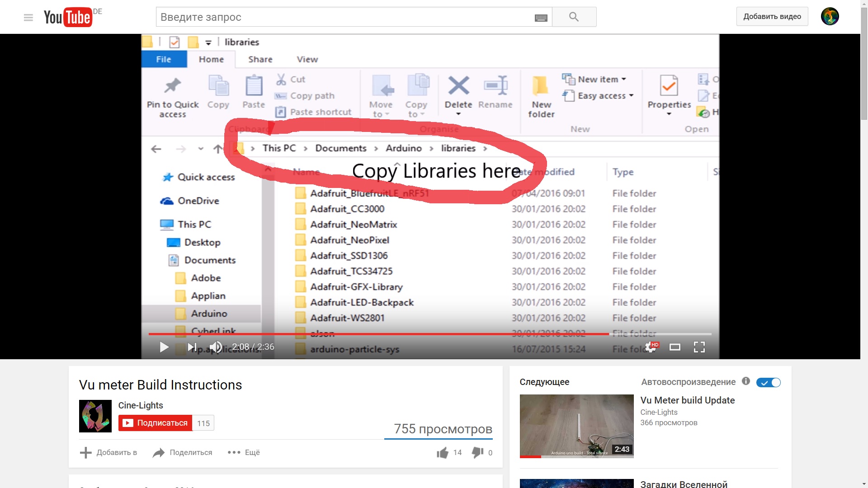The width and height of the screenshot is (868, 488).
Task: Open the Cine-Lights channel link
Action: click(141, 405)
